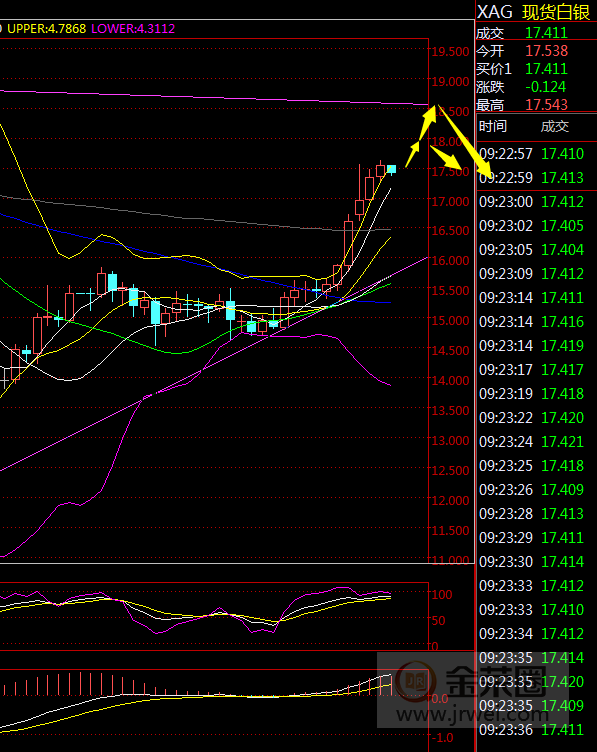Click the XAG 现货白银 instrument title
Viewport: 597px width, 752px height.
click(534, 12)
